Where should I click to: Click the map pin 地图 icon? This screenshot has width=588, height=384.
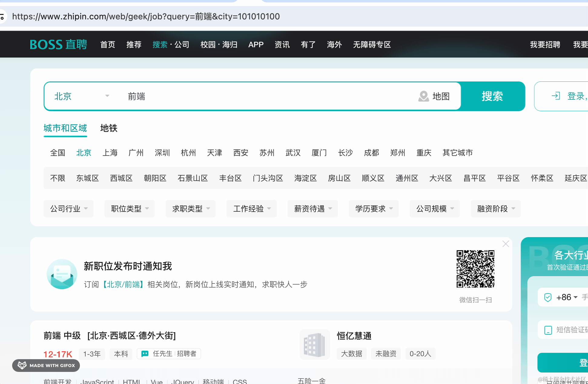coord(424,96)
